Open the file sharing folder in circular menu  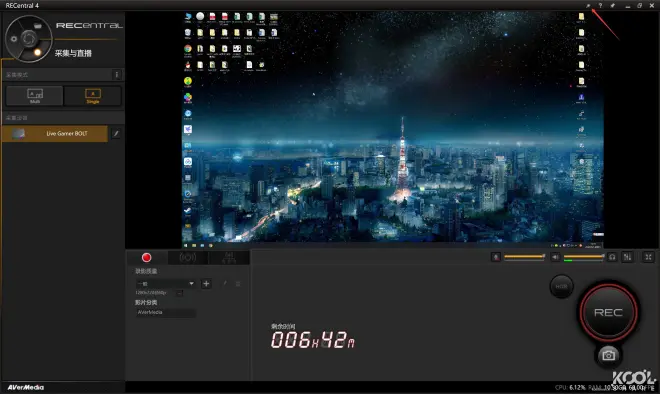click(37, 26)
